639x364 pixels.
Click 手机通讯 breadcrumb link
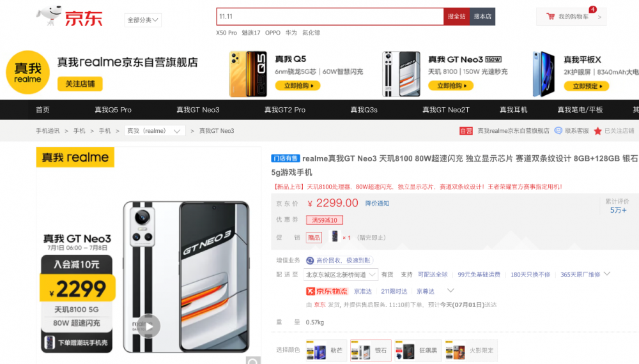pyautogui.click(x=47, y=131)
